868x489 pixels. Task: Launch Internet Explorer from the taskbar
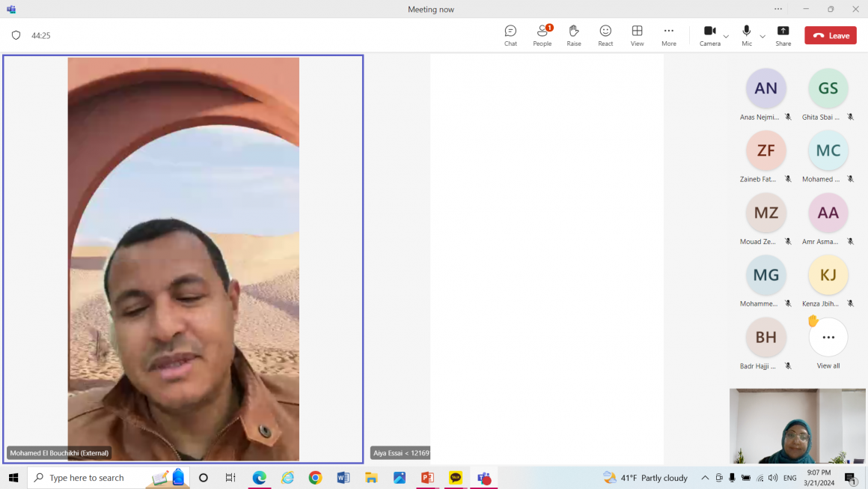tap(287, 477)
